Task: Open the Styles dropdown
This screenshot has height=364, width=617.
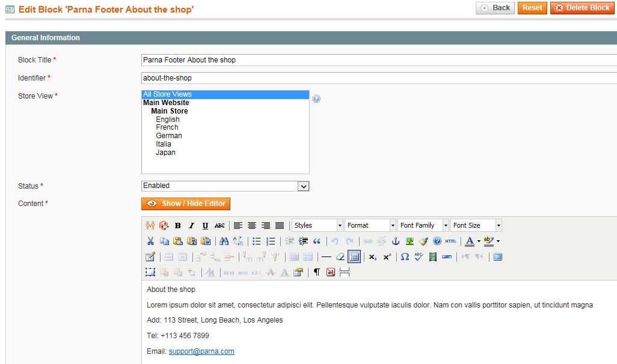Action: 318,225
